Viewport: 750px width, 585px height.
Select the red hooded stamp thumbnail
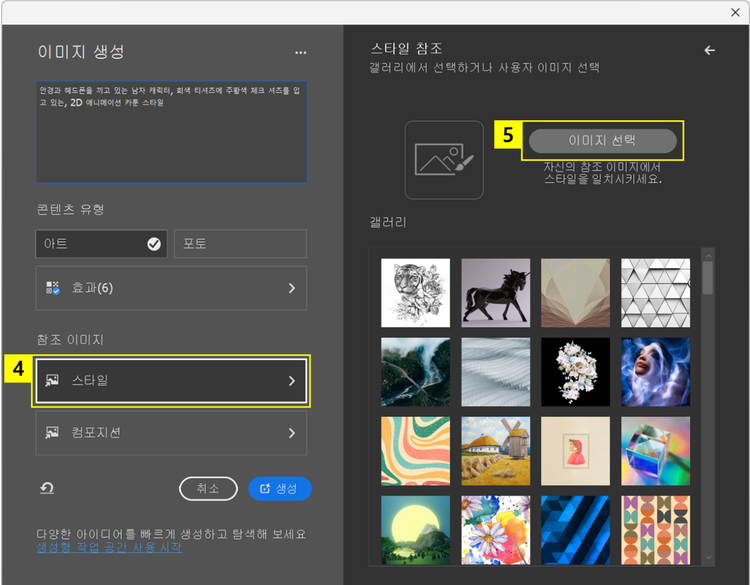tap(575, 451)
